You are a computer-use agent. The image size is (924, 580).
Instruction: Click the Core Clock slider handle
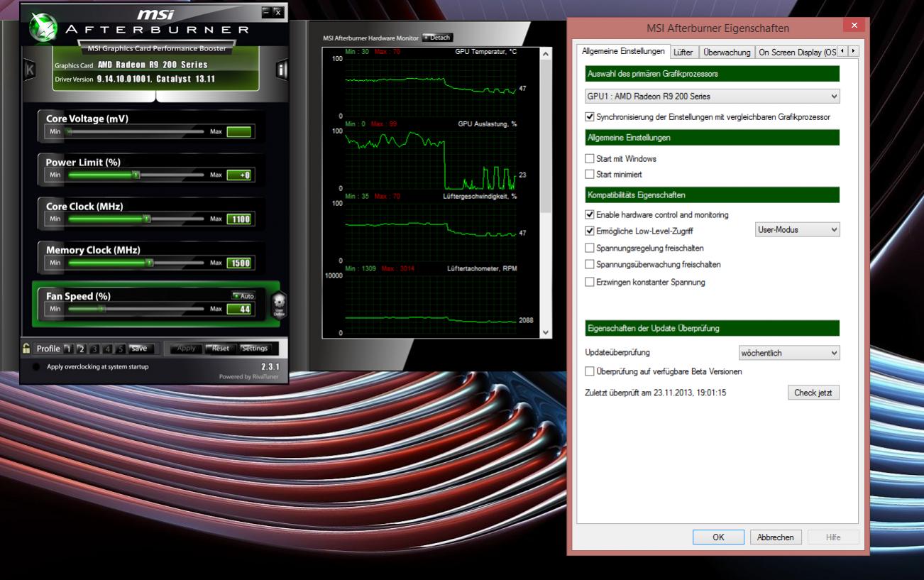pyautogui.click(x=147, y=219)
